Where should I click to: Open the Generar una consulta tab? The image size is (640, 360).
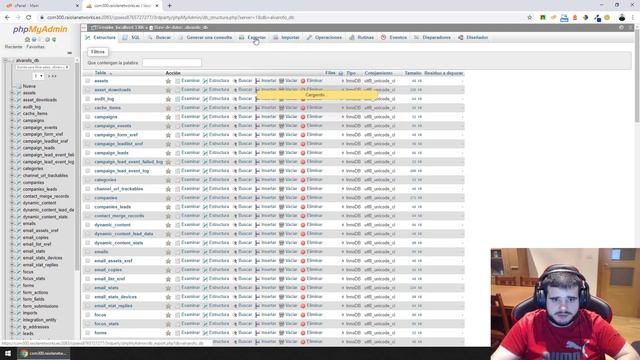205,38
